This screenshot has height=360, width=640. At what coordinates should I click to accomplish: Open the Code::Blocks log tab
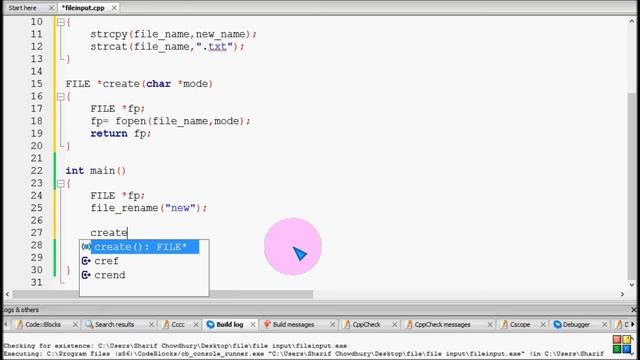coord(42,324)
